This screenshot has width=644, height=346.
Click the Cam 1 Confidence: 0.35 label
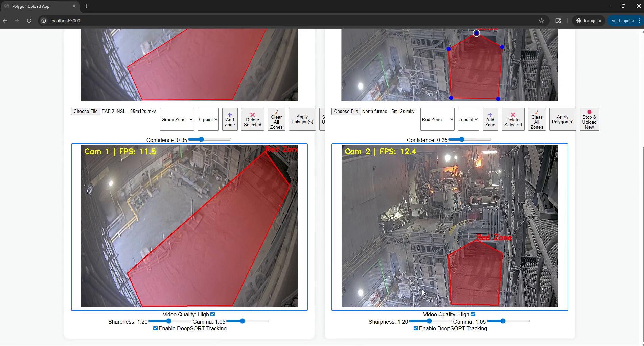(x=167, y=140)
